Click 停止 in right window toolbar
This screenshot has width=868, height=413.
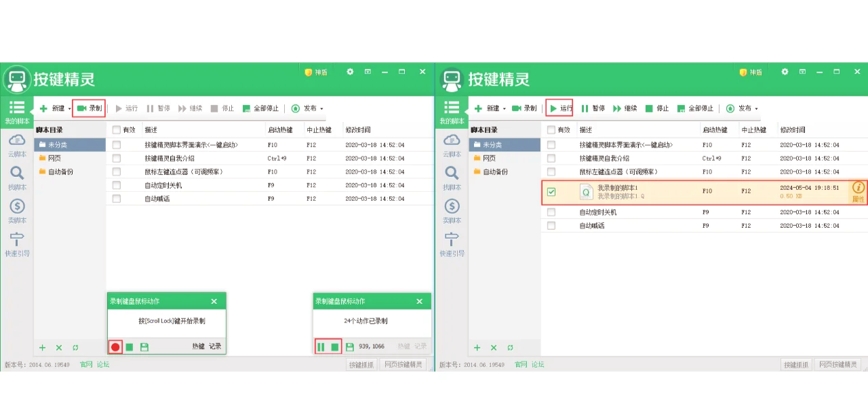(x=656, y=109)
